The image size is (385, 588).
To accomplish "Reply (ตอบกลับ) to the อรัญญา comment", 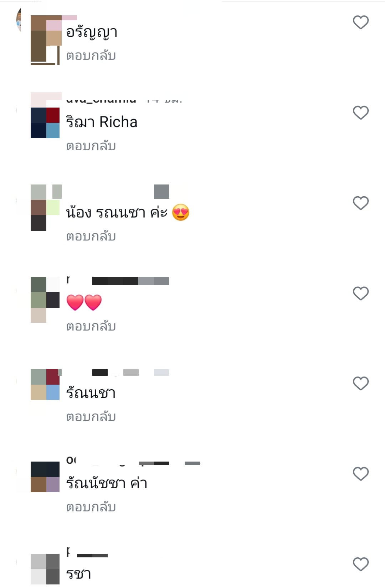I will 91,56.
